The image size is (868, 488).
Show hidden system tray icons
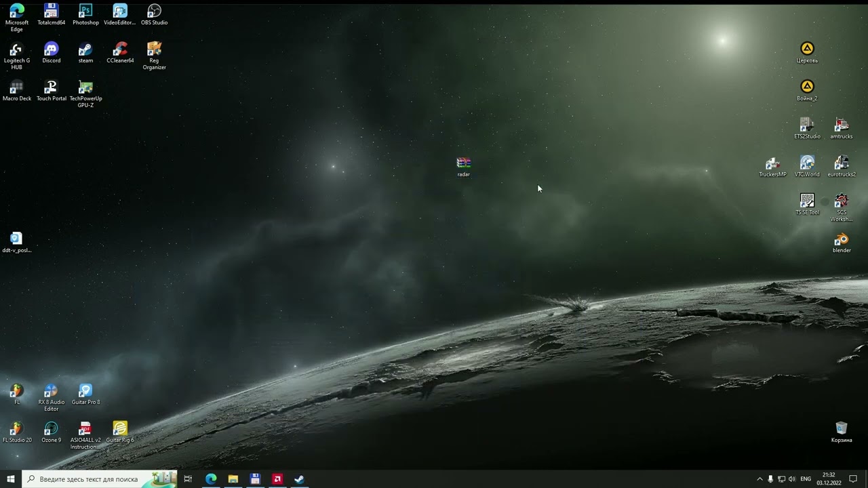pyautogui.click(x=759, y=479)
